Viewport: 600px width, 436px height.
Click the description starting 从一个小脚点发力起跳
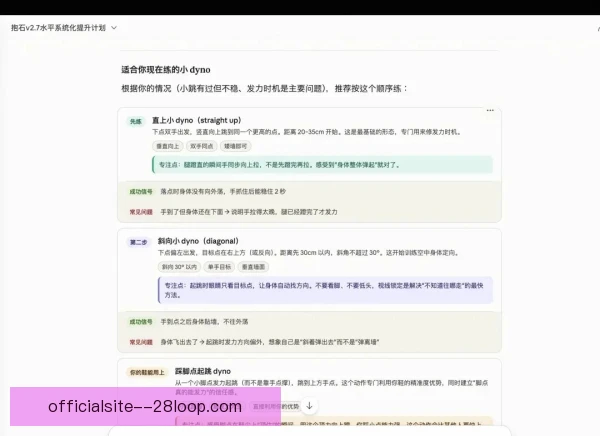pyautogui.click(x=332, y=387)
